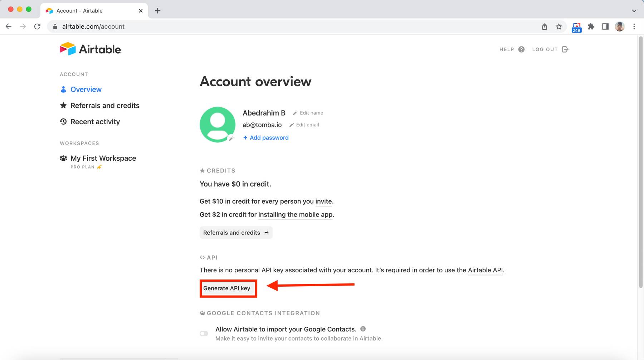Click the Overview person icon
Image resolution: width=644 pixels, height=360 pixels.
click(63, 89)
